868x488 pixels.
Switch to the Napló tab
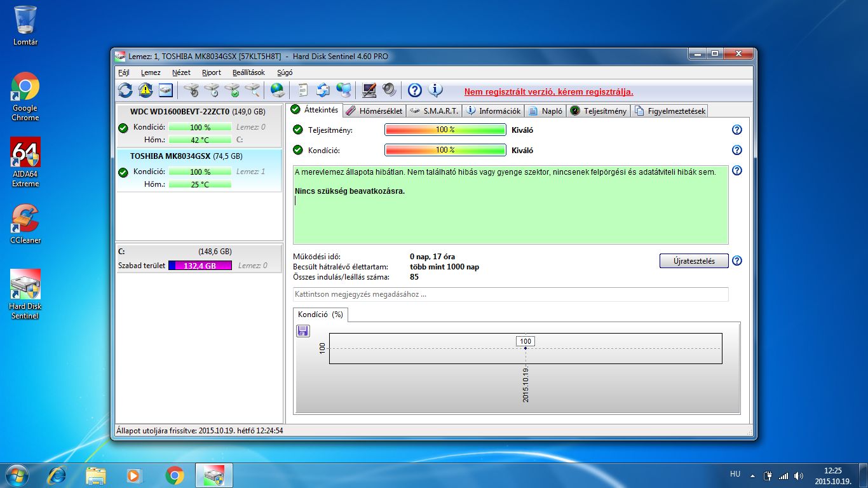[x=545, y=111]
